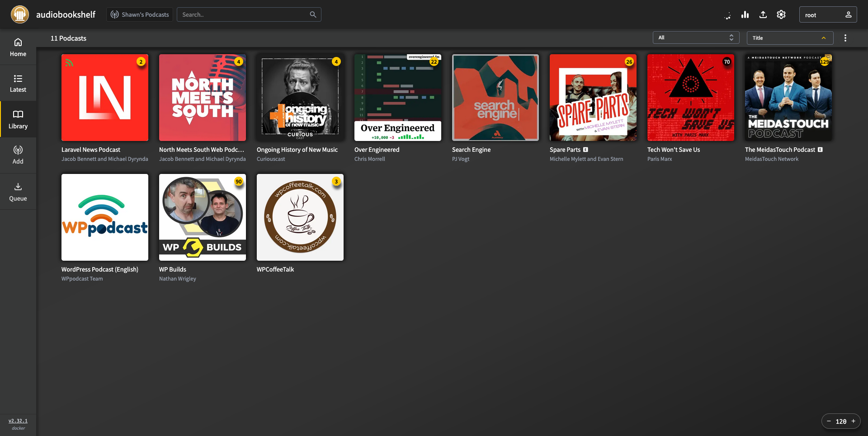Open the Title sort dropdown
This screenshot has width=868, height=436.
789,38
